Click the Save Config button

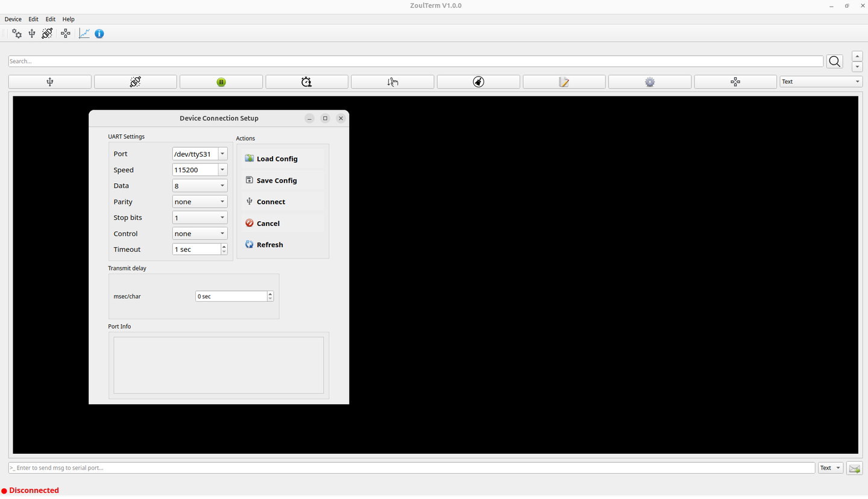tap(276, 180)
